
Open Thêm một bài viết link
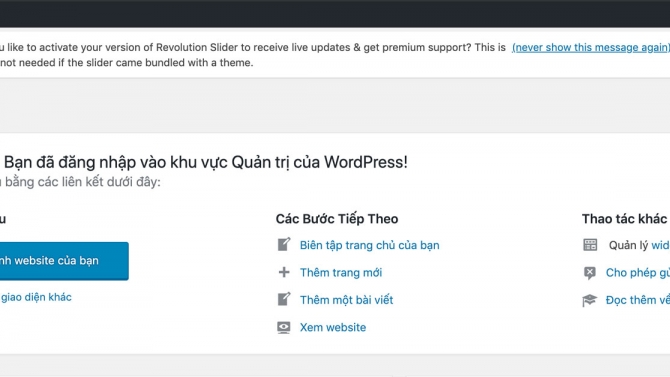click(x=346, y=300)
